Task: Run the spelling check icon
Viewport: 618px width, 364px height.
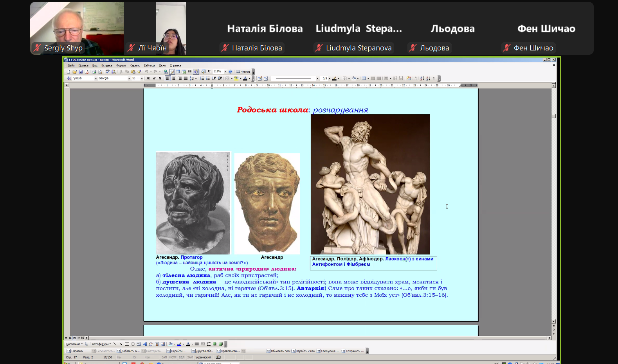Action: point(107,72)
